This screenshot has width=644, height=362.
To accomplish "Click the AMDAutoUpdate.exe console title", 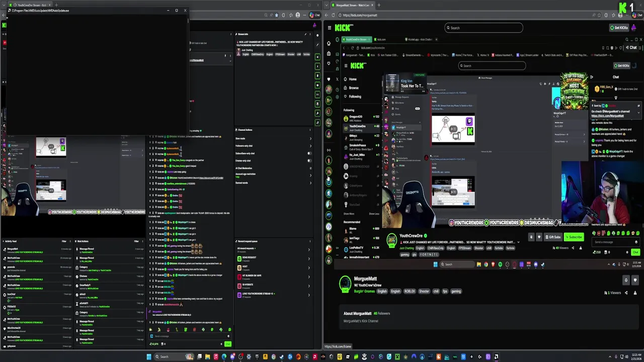I will click(x=40, y=10).
